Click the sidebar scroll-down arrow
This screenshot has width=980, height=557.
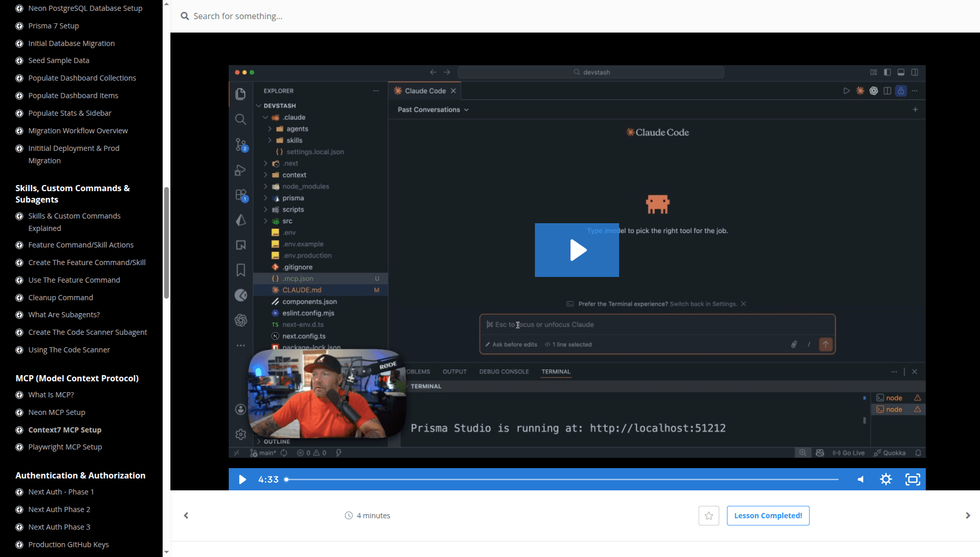click(x=166, y=552)
